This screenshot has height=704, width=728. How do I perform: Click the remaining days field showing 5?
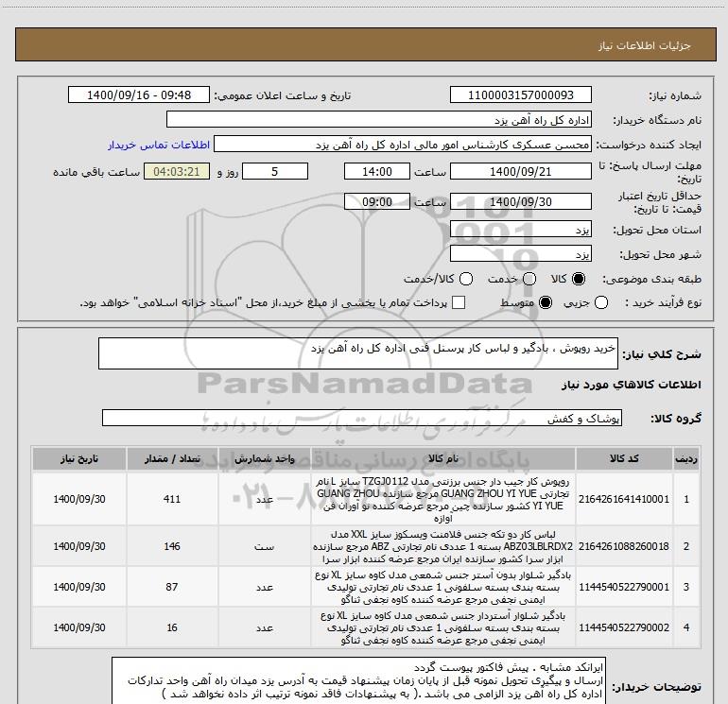tap(275, 171)
